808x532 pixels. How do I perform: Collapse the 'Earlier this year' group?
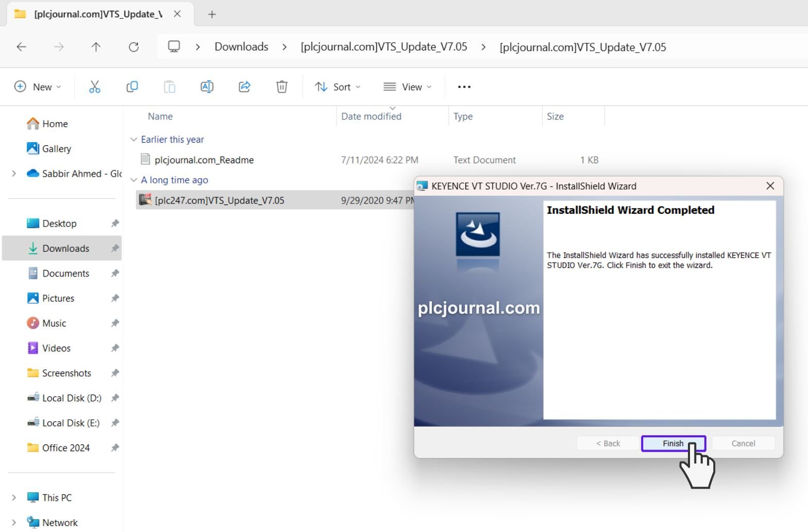[x=134, y=140]
